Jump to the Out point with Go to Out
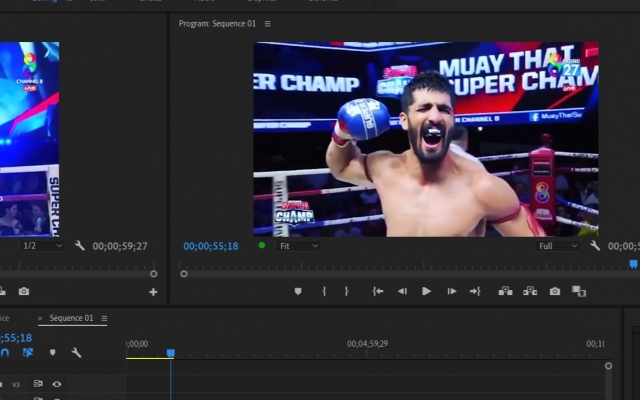Image resolution: width=640 pixels, height=400 pixels. (475, 291)
